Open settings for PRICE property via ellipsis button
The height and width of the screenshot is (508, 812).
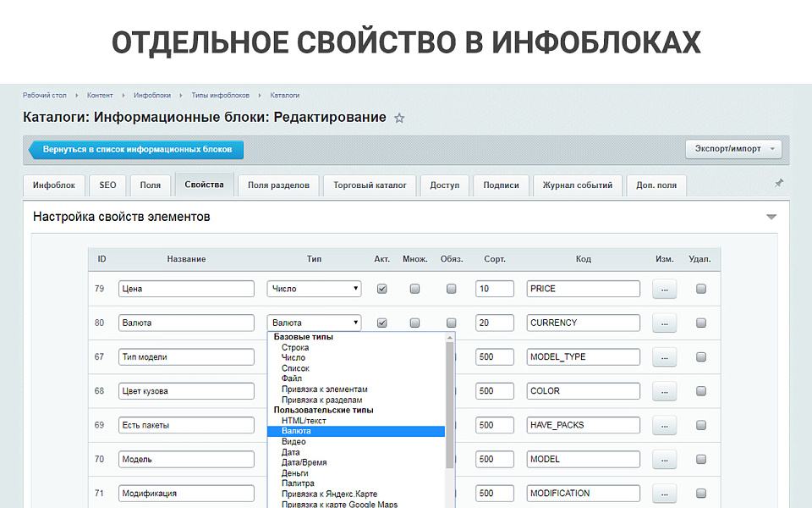[664, 289]
